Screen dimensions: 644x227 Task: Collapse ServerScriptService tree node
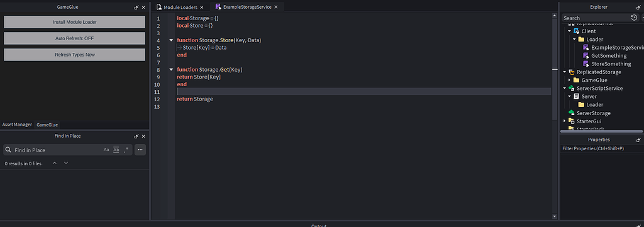tap(565, 89)
